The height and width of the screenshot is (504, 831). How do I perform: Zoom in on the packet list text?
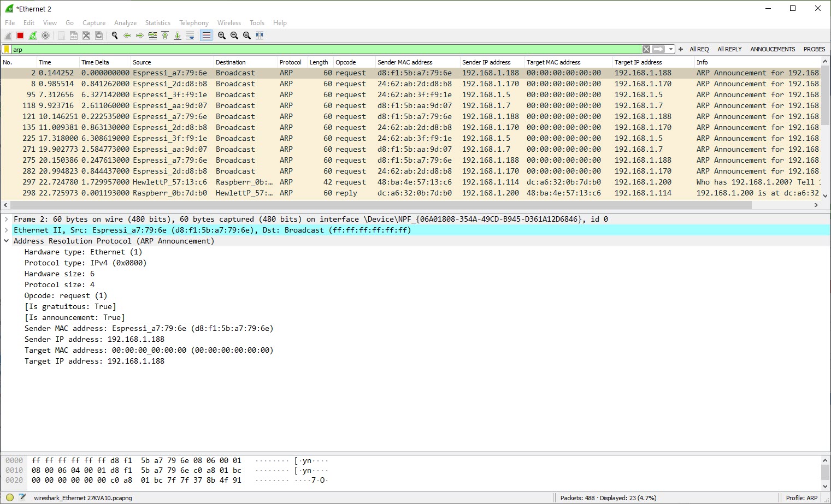(221, 35)
